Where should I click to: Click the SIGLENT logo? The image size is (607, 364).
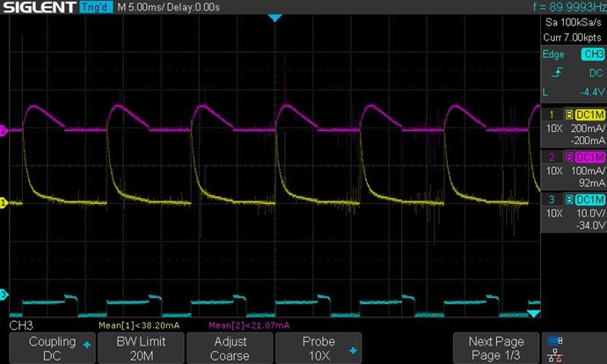pos(39,7)
